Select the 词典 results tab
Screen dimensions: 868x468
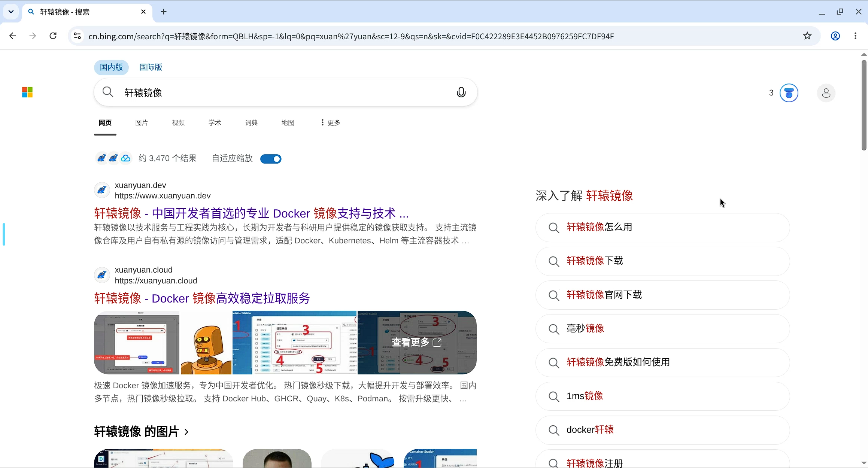(x=251, y=123)
